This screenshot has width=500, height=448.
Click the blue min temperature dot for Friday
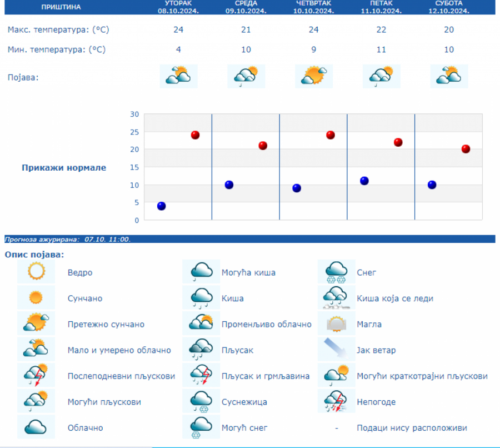364,181
